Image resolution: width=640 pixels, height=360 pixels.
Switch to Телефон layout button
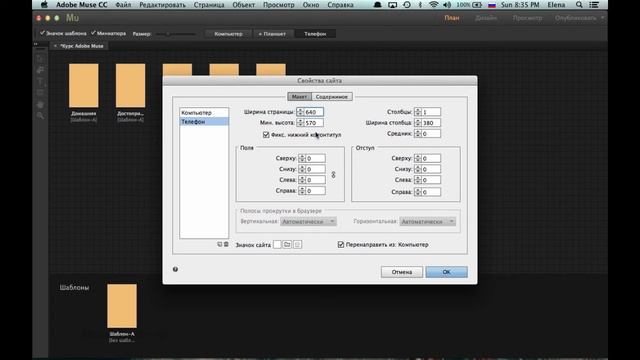point(315,34)
